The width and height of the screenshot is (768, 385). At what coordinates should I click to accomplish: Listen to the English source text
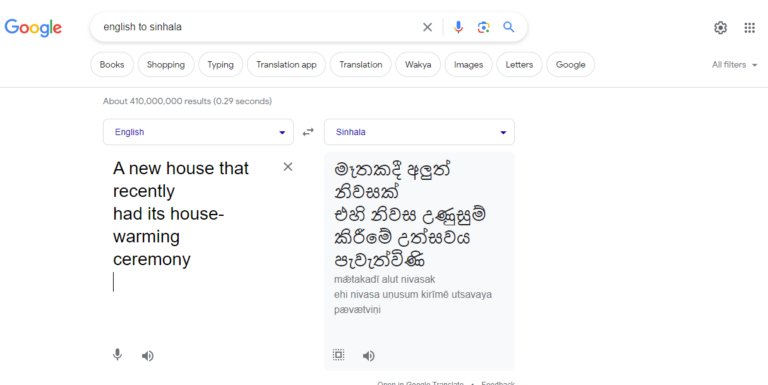[x=147, y=356]
